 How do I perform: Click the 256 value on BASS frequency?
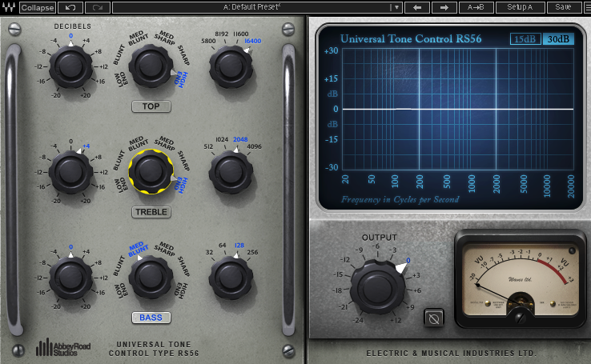tap(252, 253)
